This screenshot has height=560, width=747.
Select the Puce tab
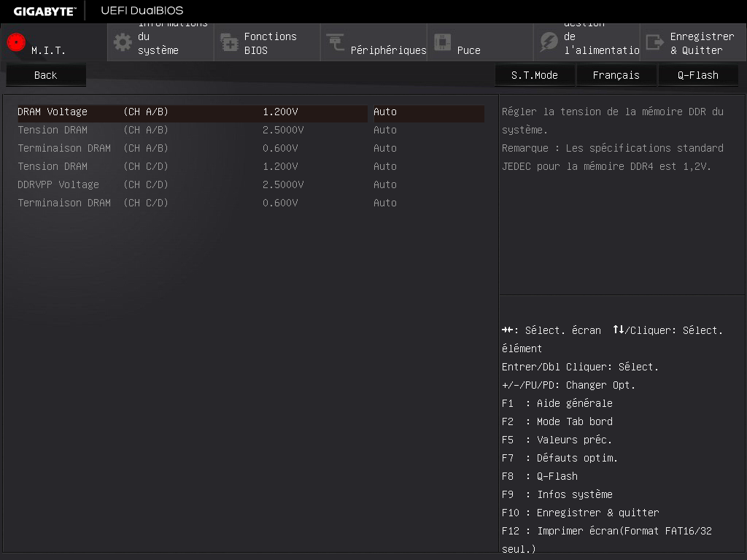coord(480,42)
